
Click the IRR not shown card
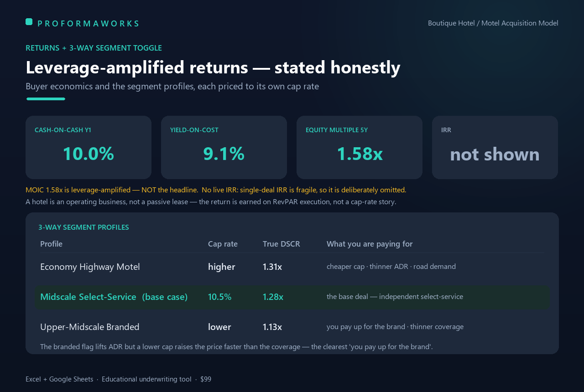[495, 147]
